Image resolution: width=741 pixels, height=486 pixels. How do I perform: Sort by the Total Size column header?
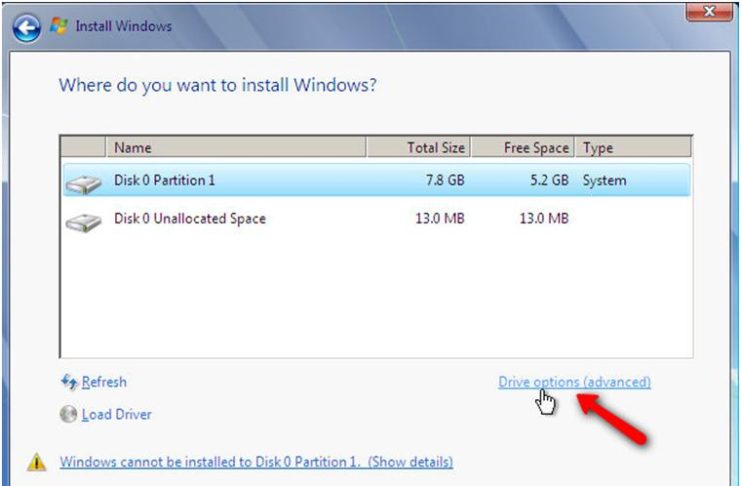418,148
